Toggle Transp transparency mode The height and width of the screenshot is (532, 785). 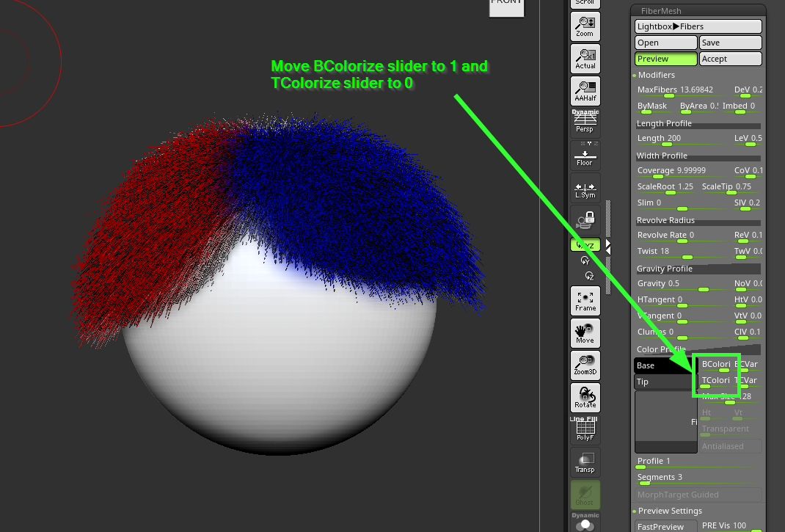585,462
